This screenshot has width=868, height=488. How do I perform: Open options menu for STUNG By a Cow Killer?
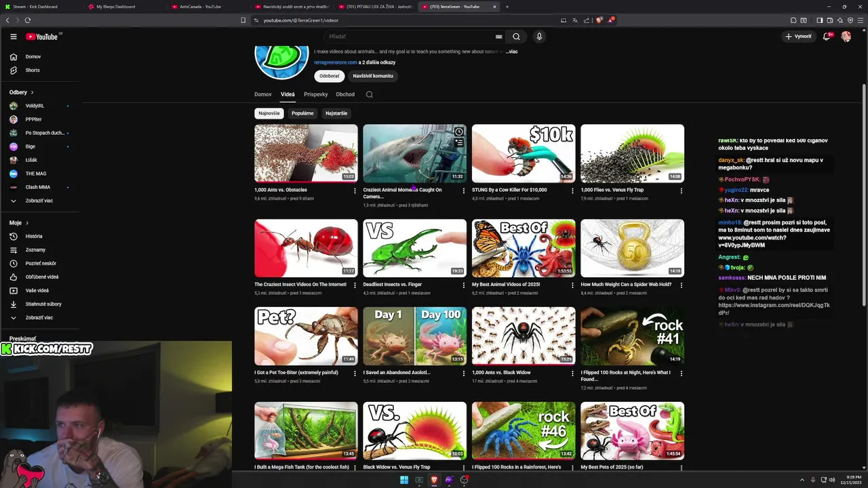(x=572, y=190)
